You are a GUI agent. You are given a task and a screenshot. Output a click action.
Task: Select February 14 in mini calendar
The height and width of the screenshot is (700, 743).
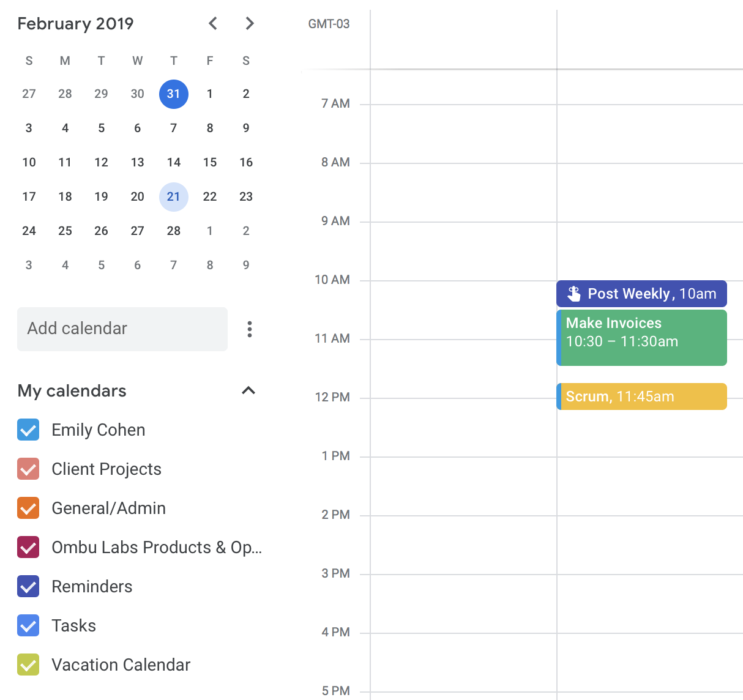174,163
